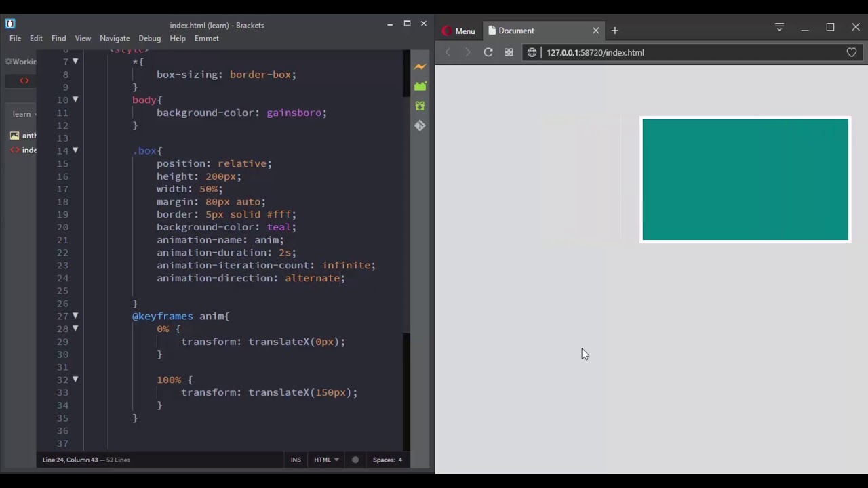Screen dimensions: 868x488
Task: Select the Document browser tab
Action: pyautogui.click(x=542, y=30)
